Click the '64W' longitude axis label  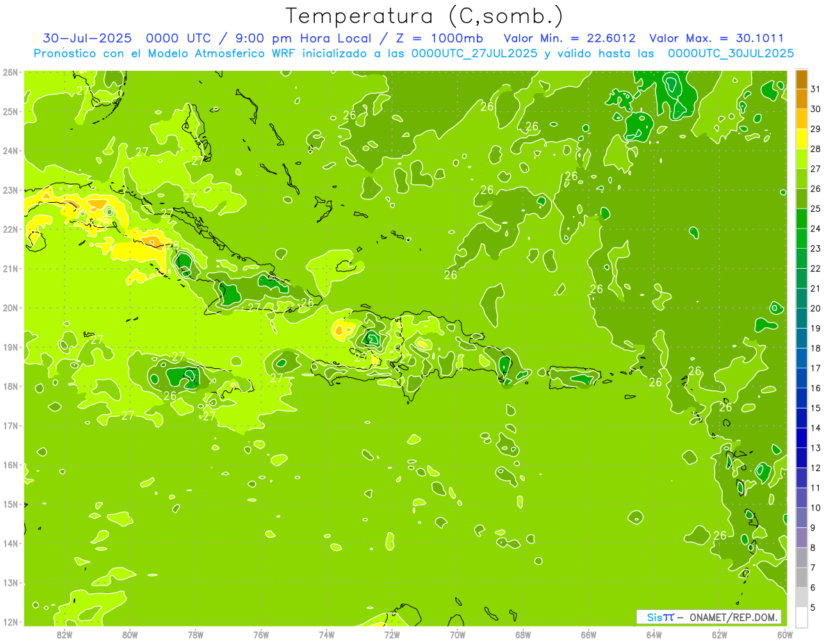click(654, 634)
